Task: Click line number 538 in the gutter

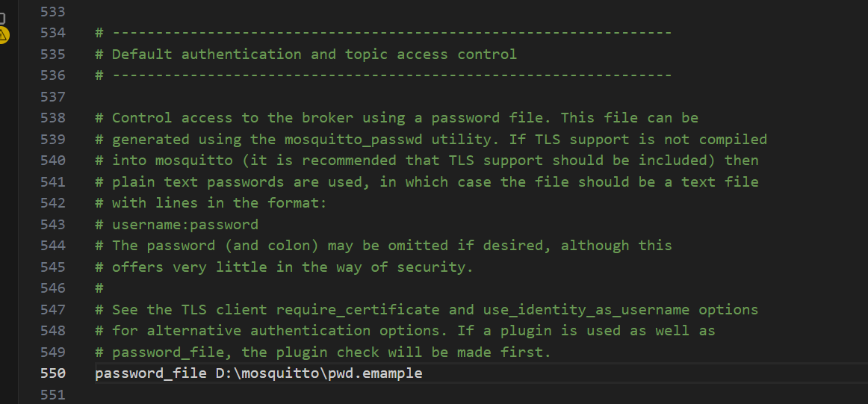Action: 53,118
